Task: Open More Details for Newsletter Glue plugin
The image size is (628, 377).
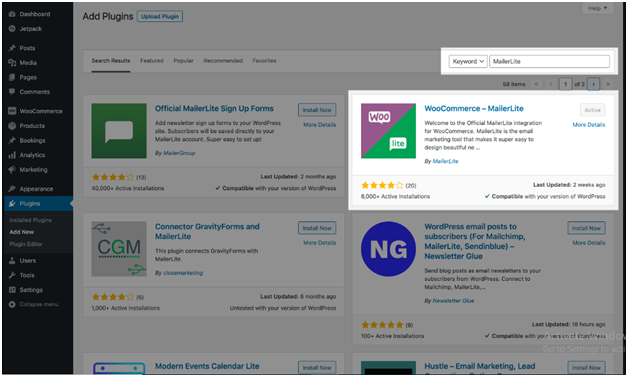Action: coord(589,243)
